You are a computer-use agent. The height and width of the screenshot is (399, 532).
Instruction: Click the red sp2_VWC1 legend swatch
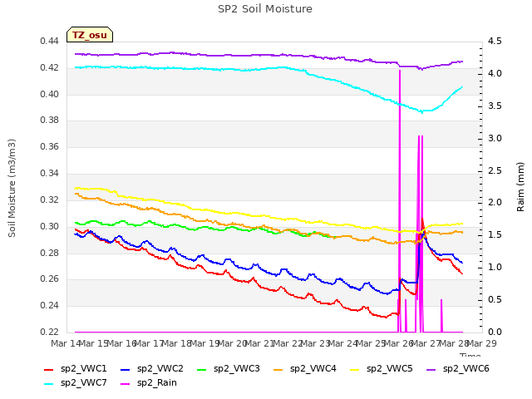coord(49,369)
